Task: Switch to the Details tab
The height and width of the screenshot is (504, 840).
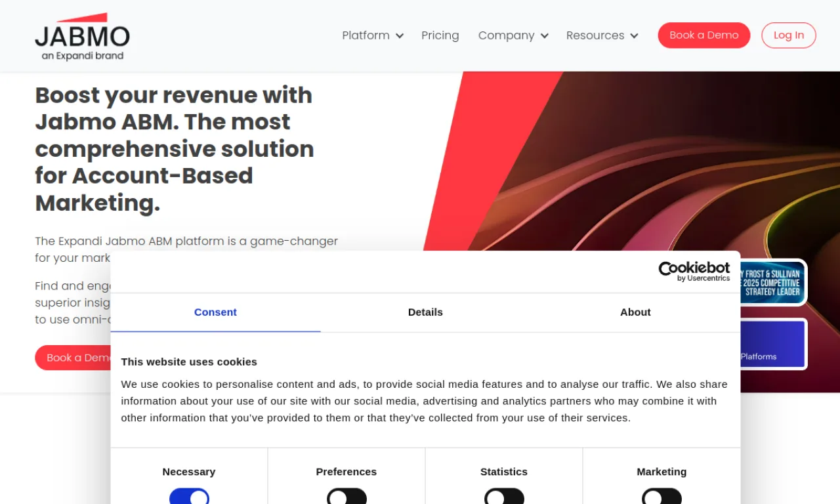Action: (x=425, y=312)
